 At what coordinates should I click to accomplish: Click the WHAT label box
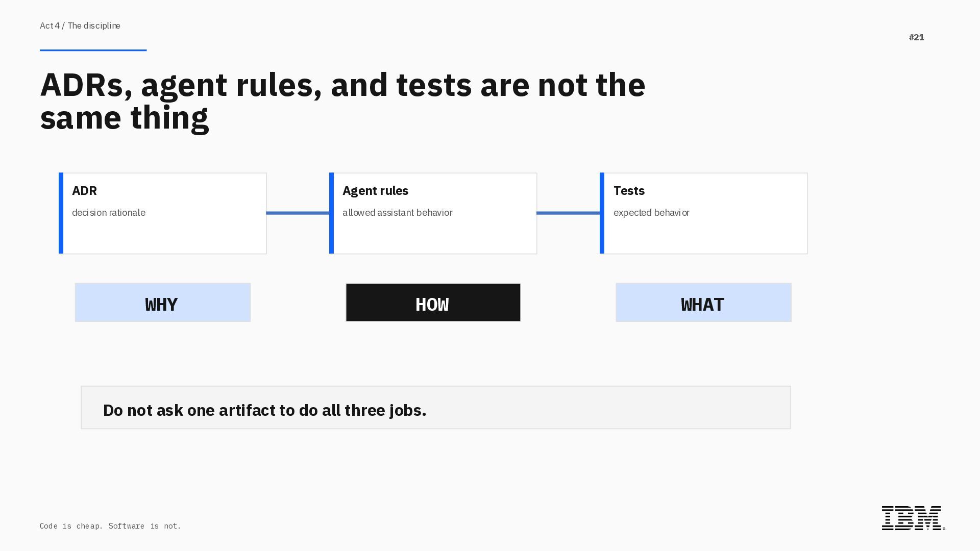(x=703, y=303)
